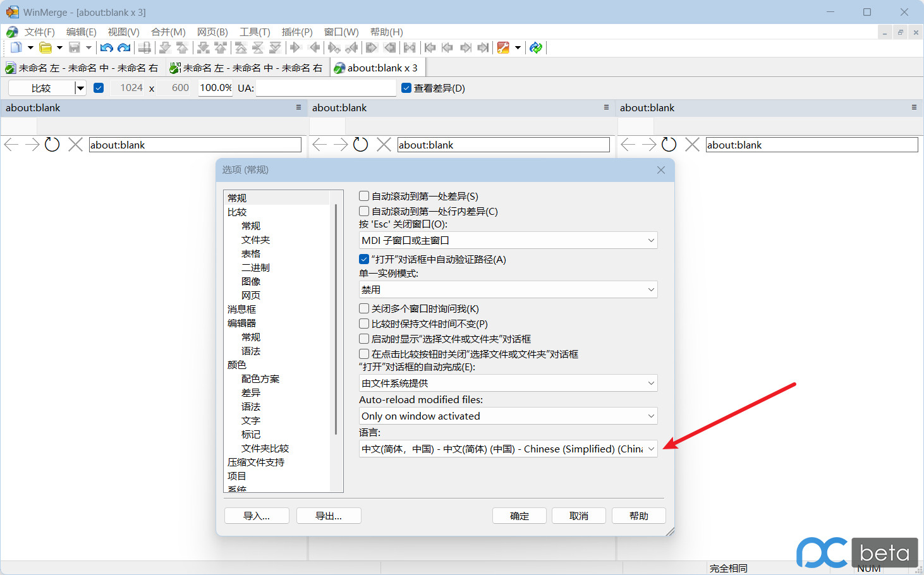Open the 语言 language dropdown

(508, 449)
